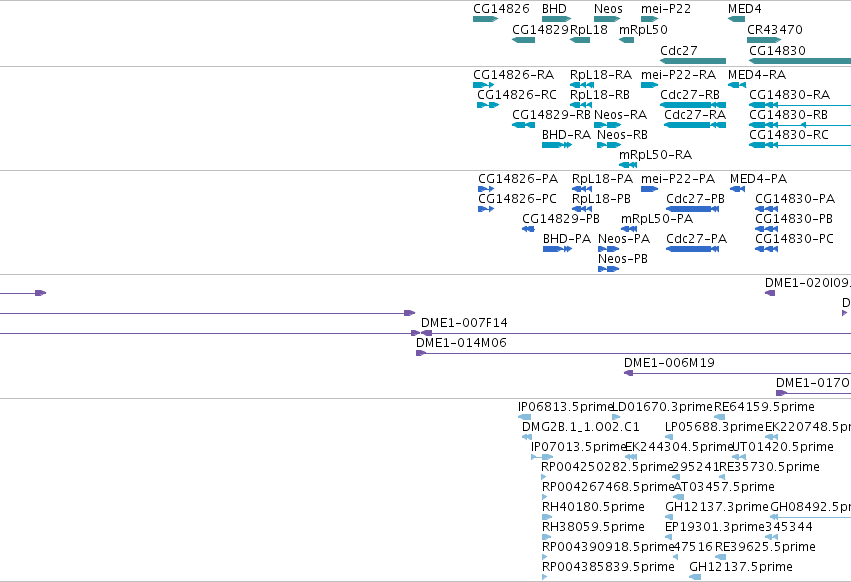Select the IP06813.5prime EST label
Image resolution: width=851 pixels, height=582 pixels.
pos(566,407)
